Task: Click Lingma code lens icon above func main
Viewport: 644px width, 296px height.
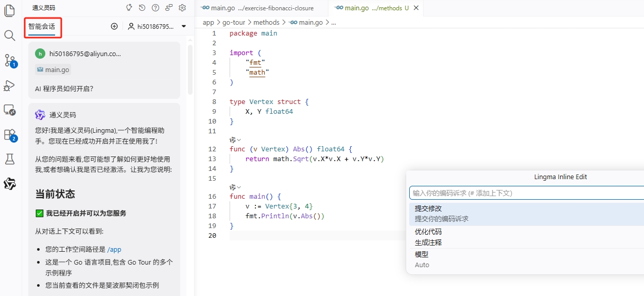Action: point(233,187)
